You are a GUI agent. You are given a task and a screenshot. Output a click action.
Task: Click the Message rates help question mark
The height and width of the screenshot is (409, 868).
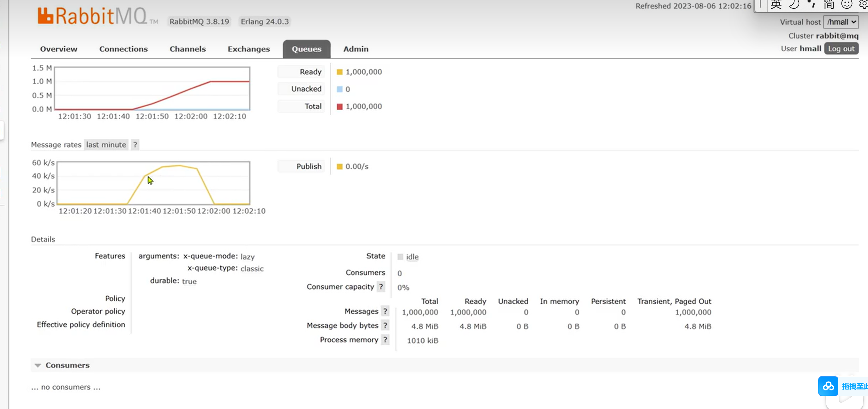(135, 145)
